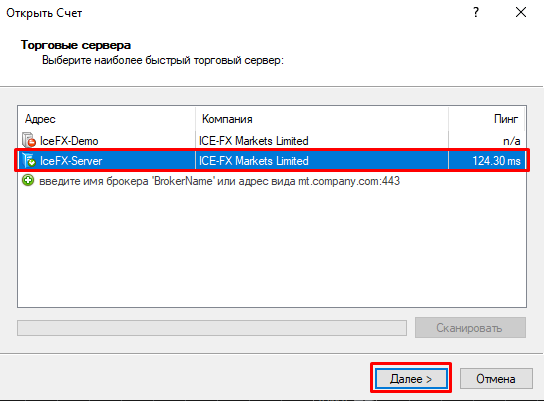Proceed with the Далее button
This screenshot has width=544, height=401.
411,378
